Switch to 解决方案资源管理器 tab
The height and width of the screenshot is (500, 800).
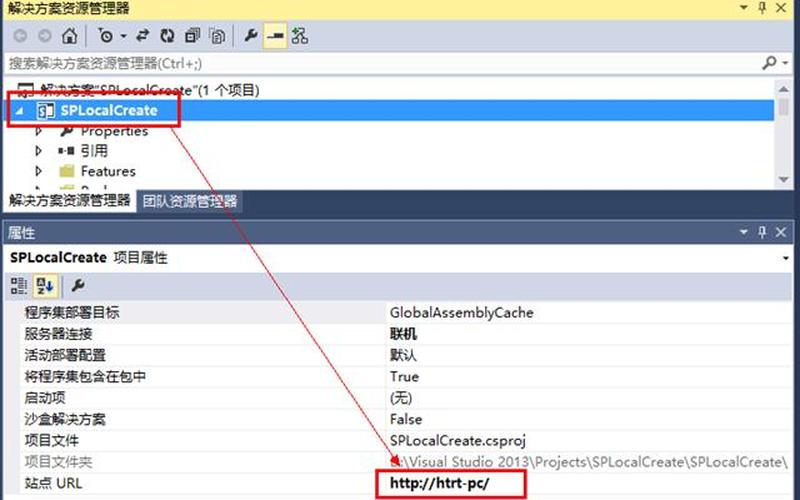[x=69, y=201]
